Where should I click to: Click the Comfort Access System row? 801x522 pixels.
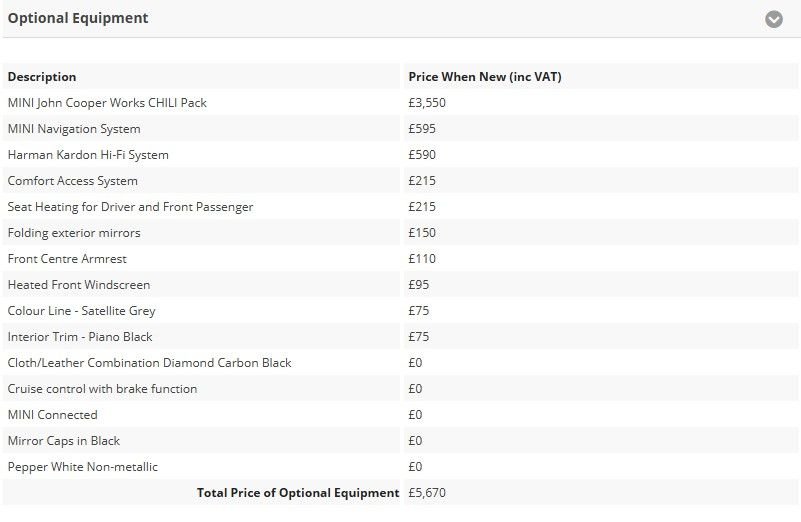pyautogui.click(x=73, y=181)
